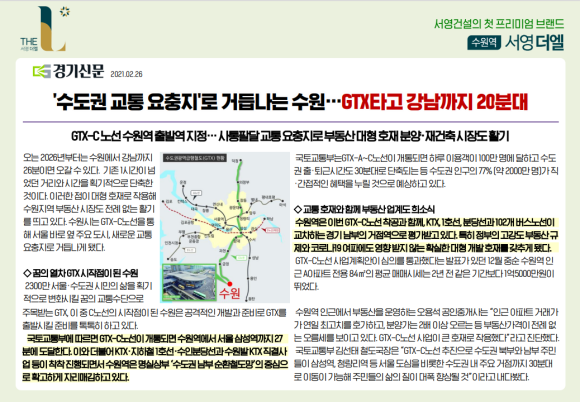Click the red dot marking Suwon
The height and width of the screenshot is (402, 580).
pos(230,284)
